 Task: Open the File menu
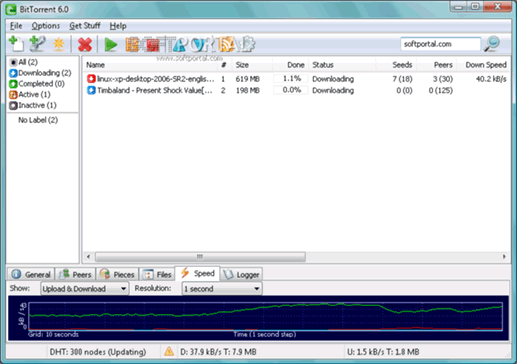(x=16, y=26)
